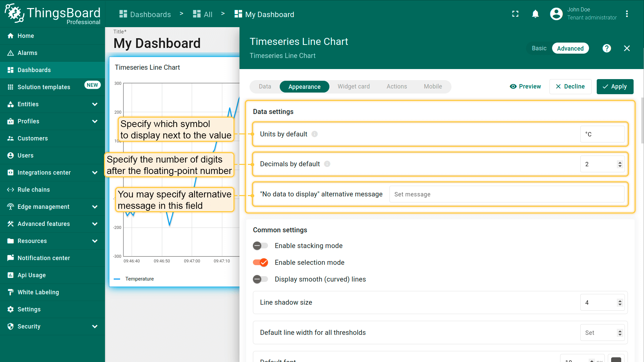Click the Rule chains sidebar icon

[10, 190]
